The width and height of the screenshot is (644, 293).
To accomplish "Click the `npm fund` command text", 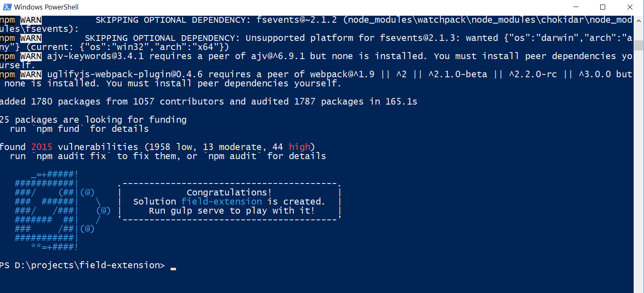I will point(58,129).
